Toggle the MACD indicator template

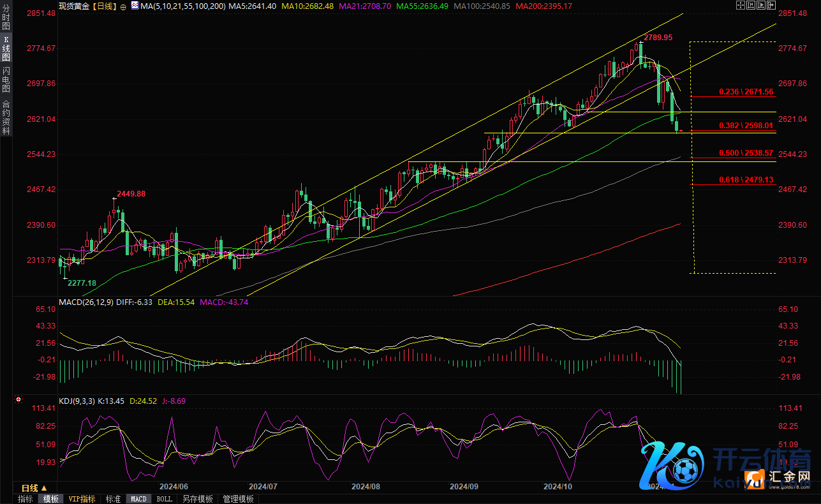tap(138, 499)
